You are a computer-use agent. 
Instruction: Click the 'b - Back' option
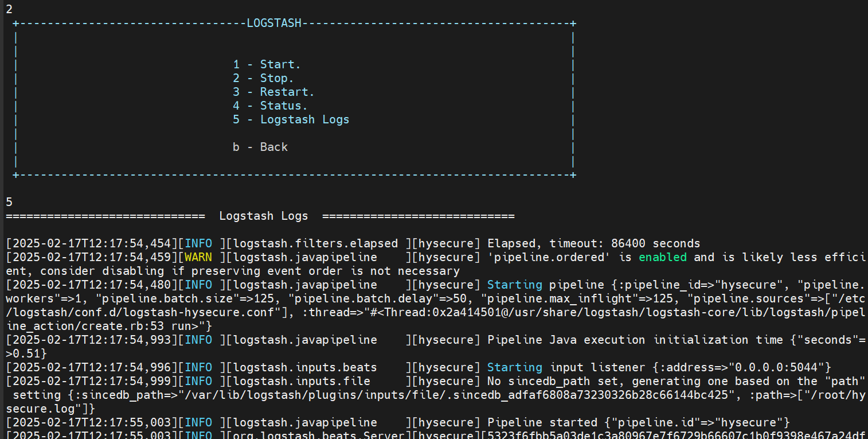(260, 147)
